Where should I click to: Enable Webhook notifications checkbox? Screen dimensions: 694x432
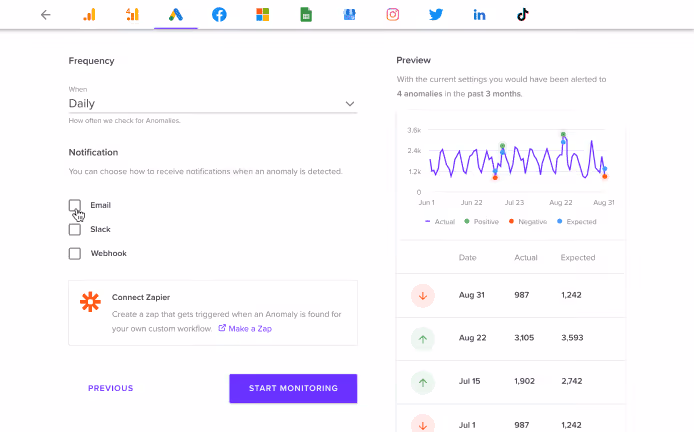point(75,253)
